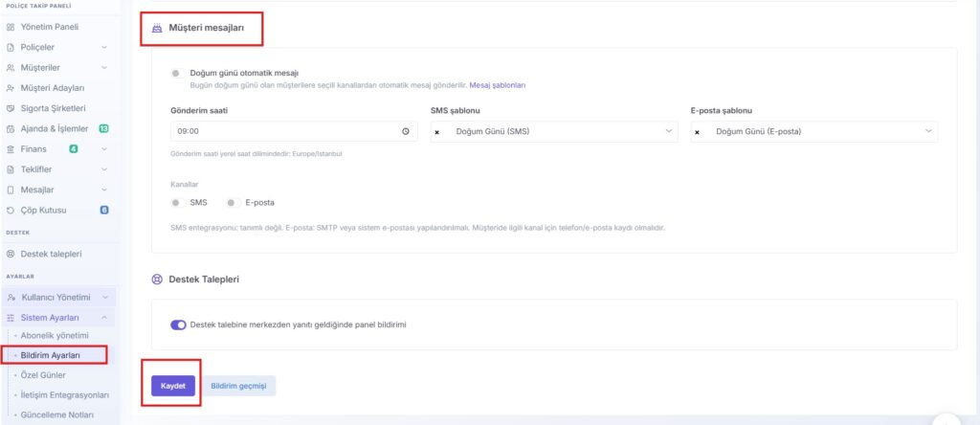Clear the Doğum Günü (E-posta) template selection
This screenshot has height=425, width=980.
pos(697,132)
